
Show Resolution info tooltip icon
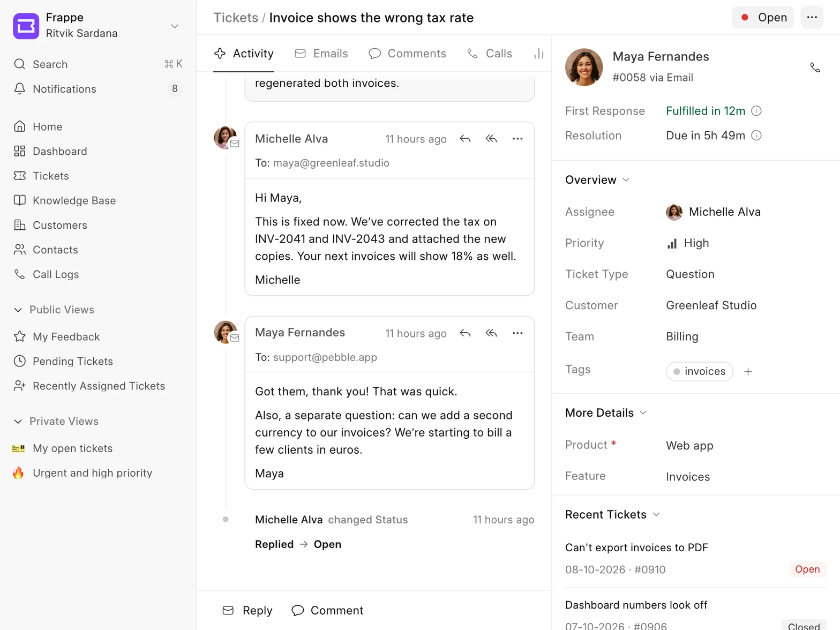[x=756, y=136]
